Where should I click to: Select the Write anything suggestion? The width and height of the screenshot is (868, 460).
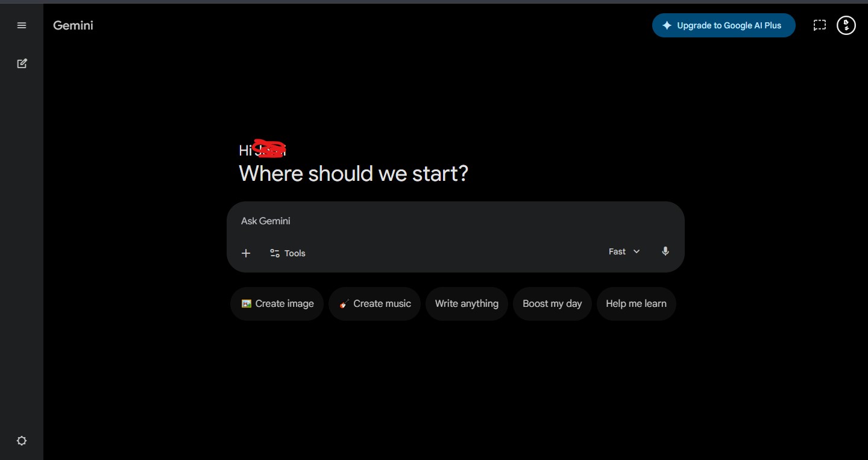[x=467, y=304]
